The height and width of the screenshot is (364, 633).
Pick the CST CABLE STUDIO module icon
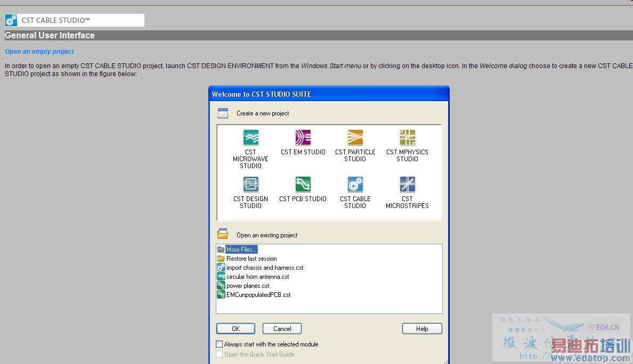tap(355, 185)
